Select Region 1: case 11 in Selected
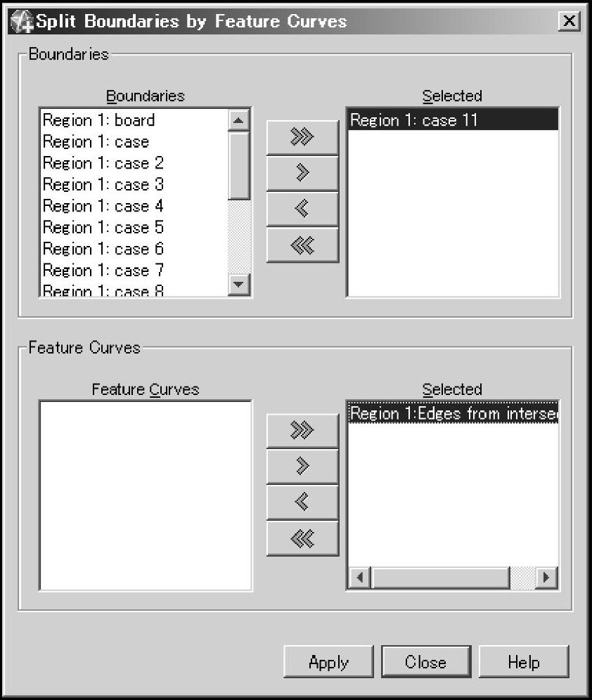 coord(453,119)
